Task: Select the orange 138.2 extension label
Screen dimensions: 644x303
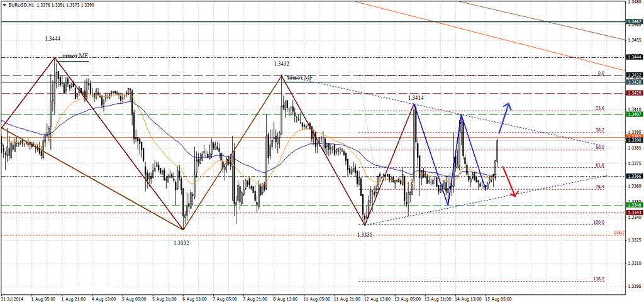Action: pyautogui.click(x=618, y=233)
